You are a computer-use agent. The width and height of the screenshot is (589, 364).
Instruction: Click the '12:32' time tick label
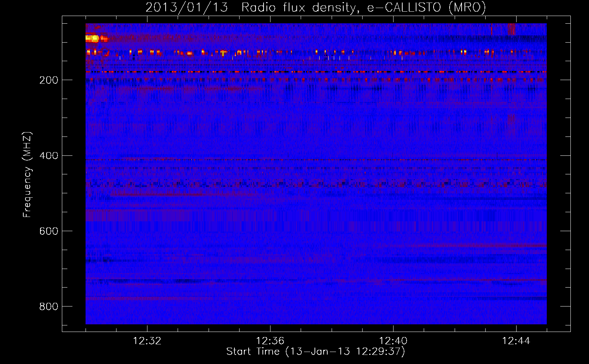click(147, 341)
